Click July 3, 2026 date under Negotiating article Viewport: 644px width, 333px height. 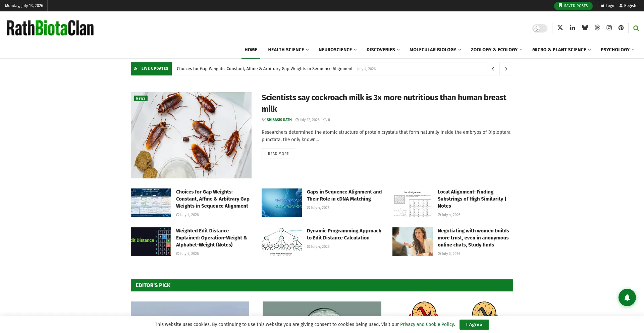click(449, 254)
